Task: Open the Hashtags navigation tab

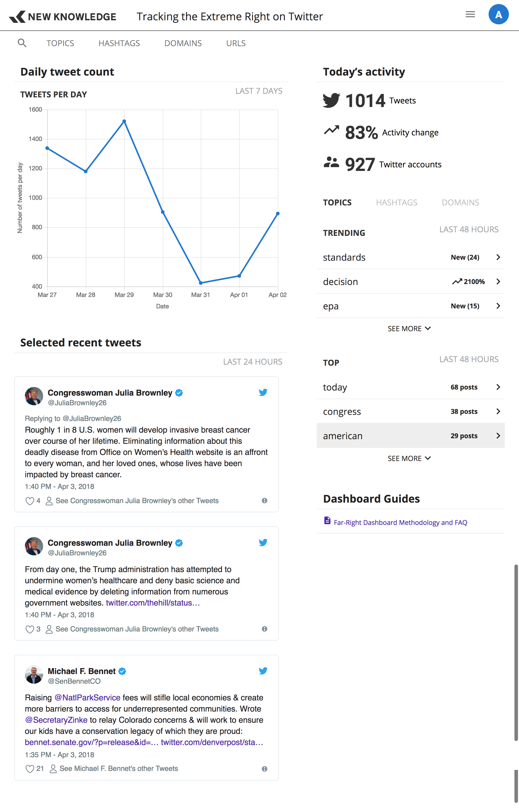Action: [x=119, y=43]
